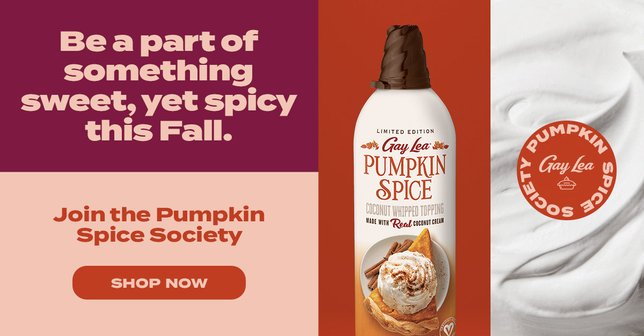The image size is (644, 336).
Task: Click the Gay Lea script logo inside the round badge
Action: (x=566, y=164)
